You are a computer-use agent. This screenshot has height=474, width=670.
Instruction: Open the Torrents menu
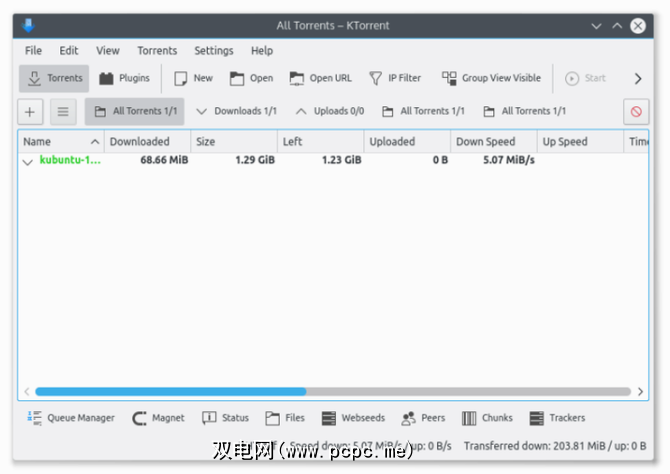[x=157, y=51]
